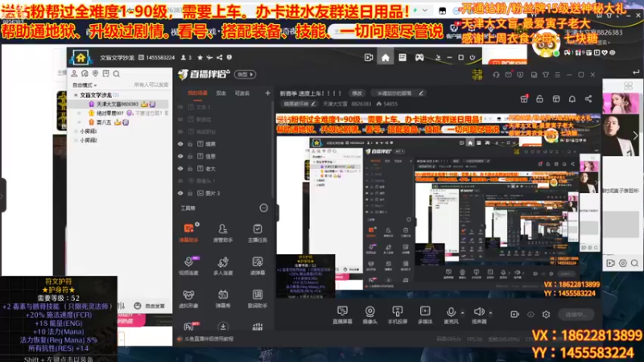Open the speaker dropdown arrow
644x362 pixels.
tap(490, 313)
